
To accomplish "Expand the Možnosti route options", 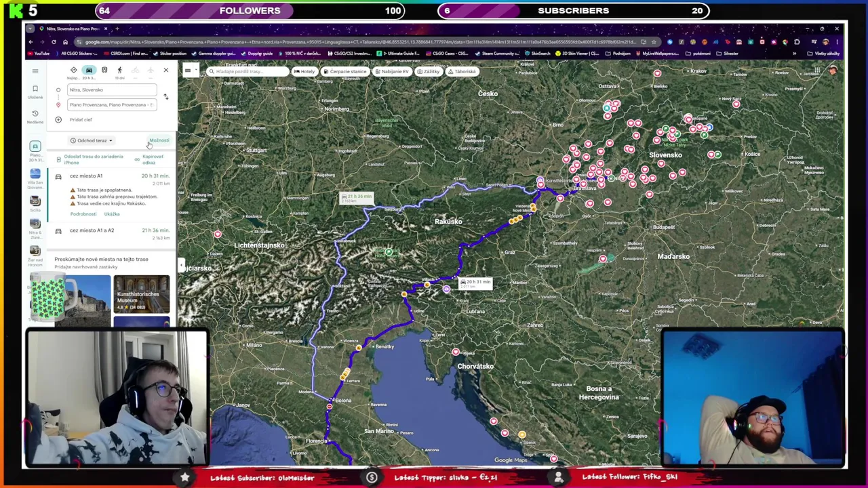I will [159, 140].
